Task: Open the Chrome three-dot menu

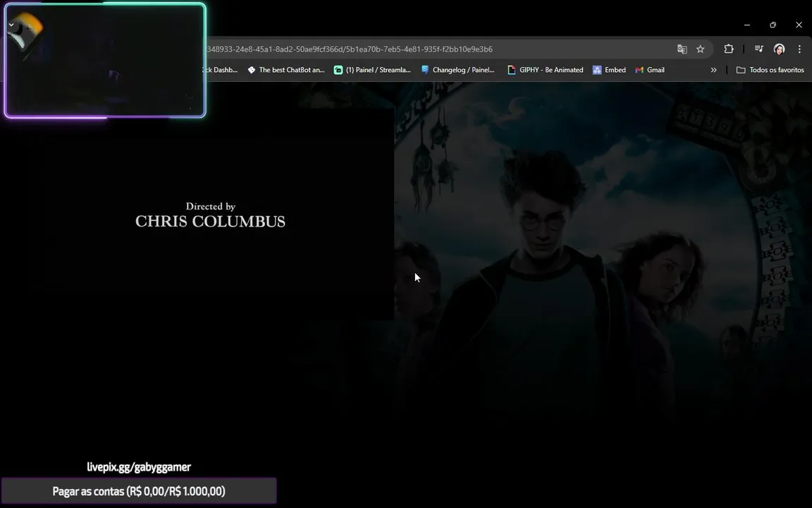Action: click(x=799, y=49)
